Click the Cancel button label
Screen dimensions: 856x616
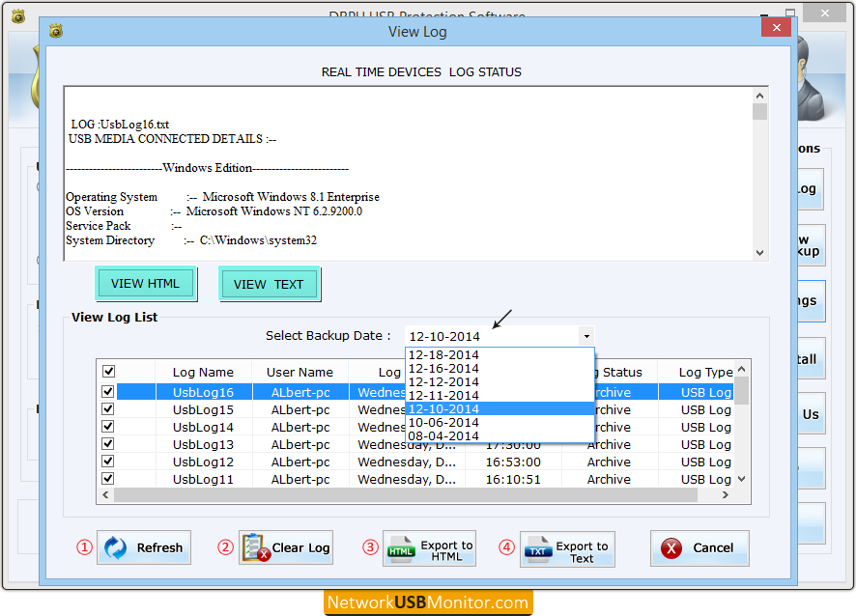click(713, 547)
